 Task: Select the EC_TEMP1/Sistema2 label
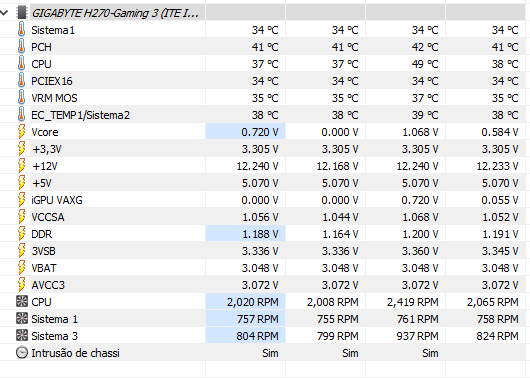pos(80,115)
